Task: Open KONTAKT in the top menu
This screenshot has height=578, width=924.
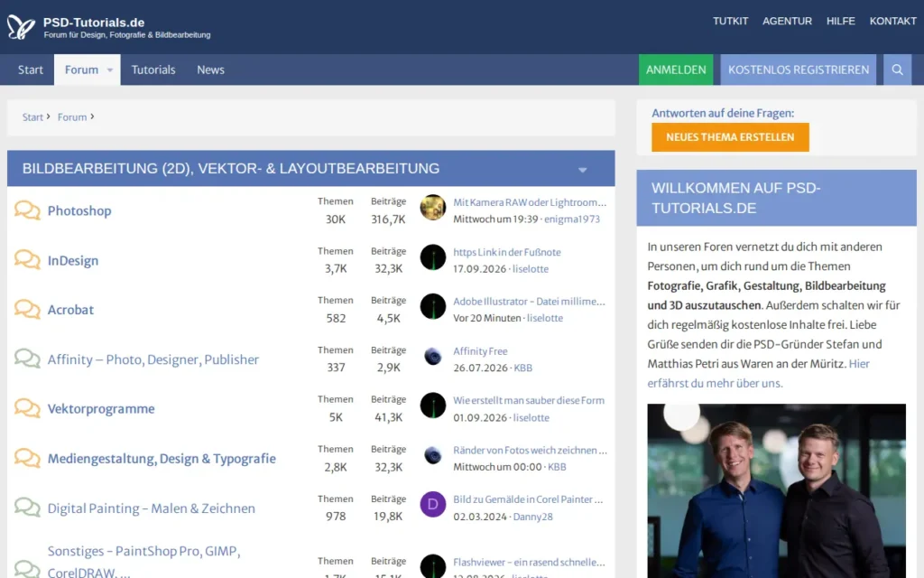Action: pyautogui.click(x=892, y=22)
